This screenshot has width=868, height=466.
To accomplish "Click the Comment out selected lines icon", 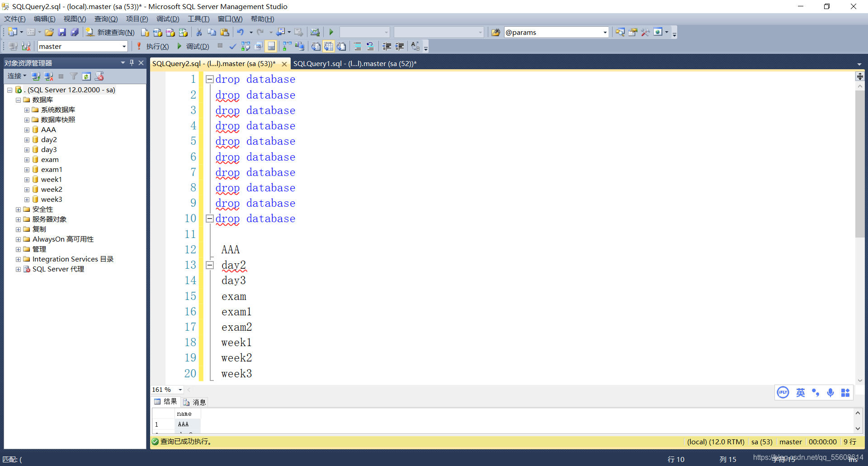I will point(357,46).
